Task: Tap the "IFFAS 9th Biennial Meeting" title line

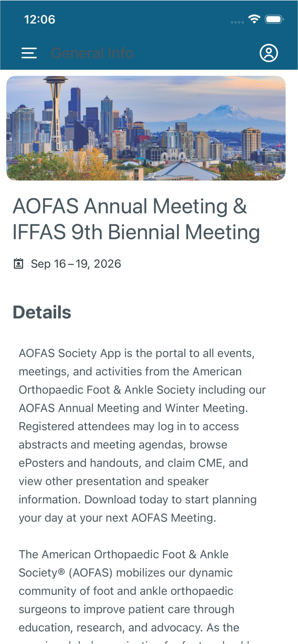Action: 136,232
